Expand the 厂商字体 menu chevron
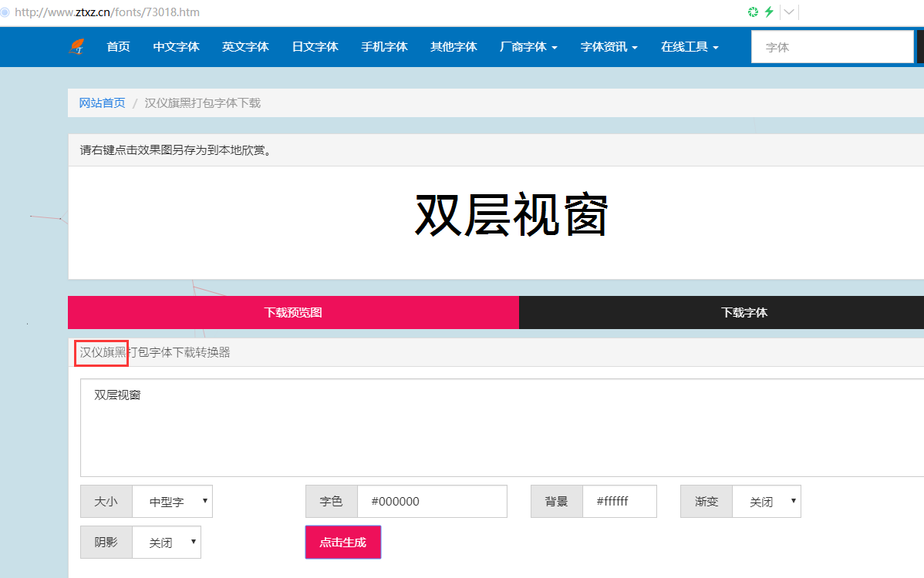 [556, 46]
